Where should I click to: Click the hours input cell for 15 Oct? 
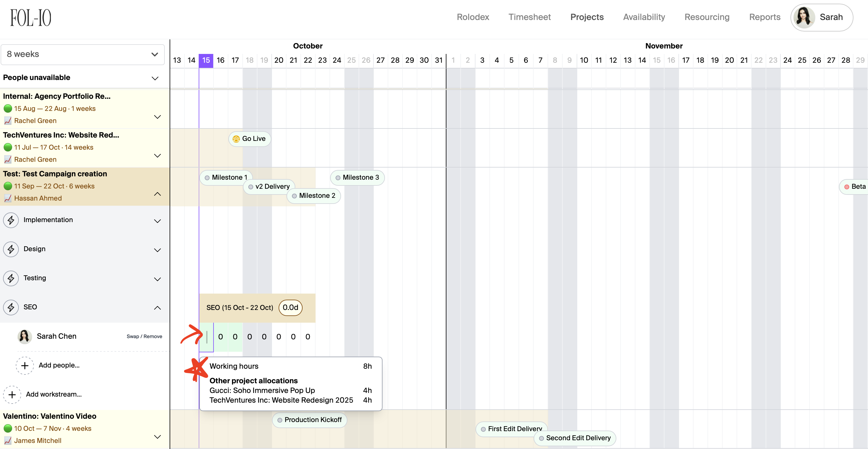[x=206, y=337]
